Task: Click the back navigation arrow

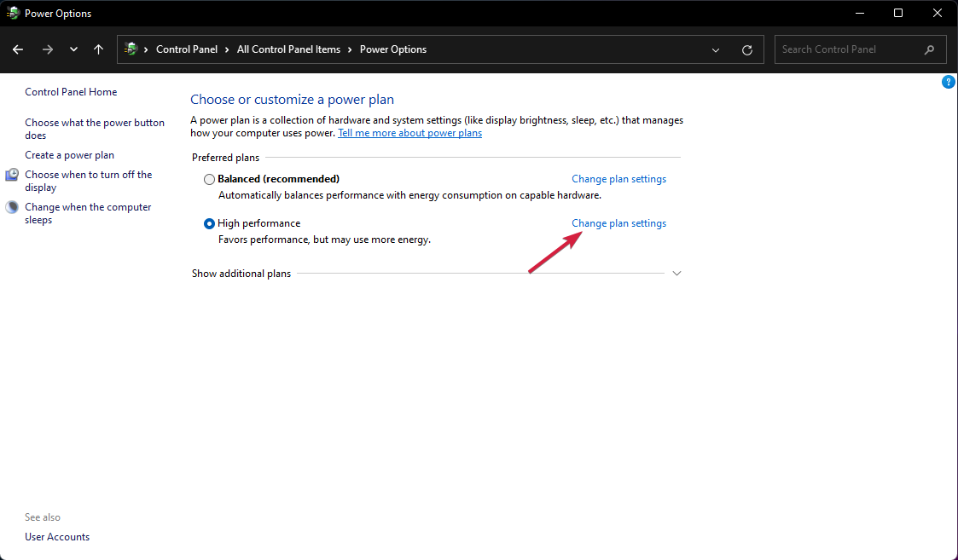Action: point(18,49)
